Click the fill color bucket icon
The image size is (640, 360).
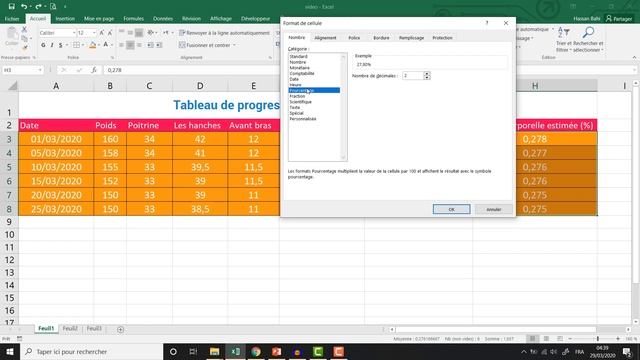(x=93, y=45)
